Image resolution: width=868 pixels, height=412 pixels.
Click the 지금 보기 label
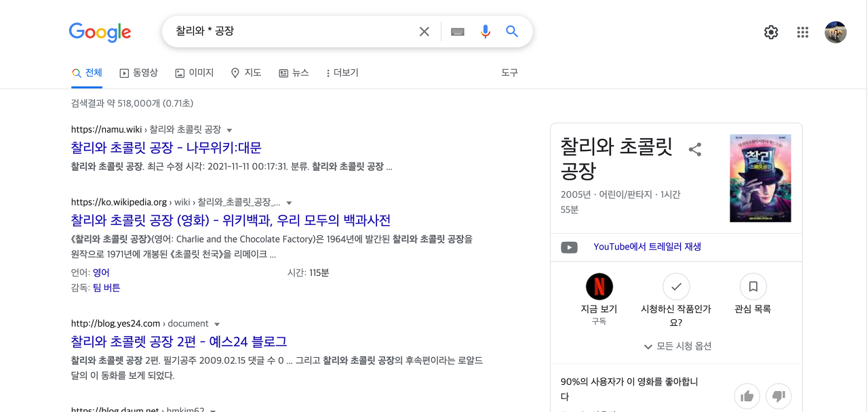pyautogui.click(x=599, y=309)
